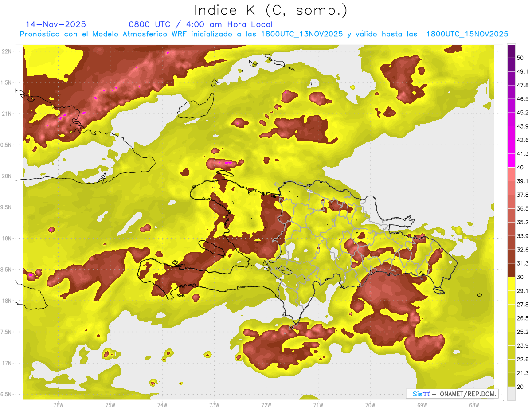Click the color bar value "47.8"

523,85
